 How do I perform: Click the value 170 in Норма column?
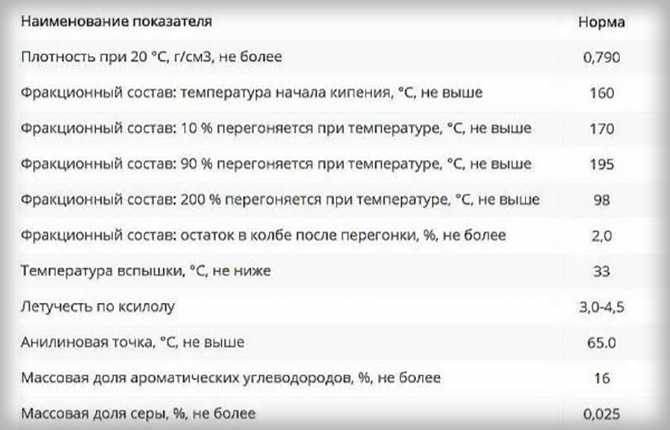pyautogui.click(x=602, y=128)
